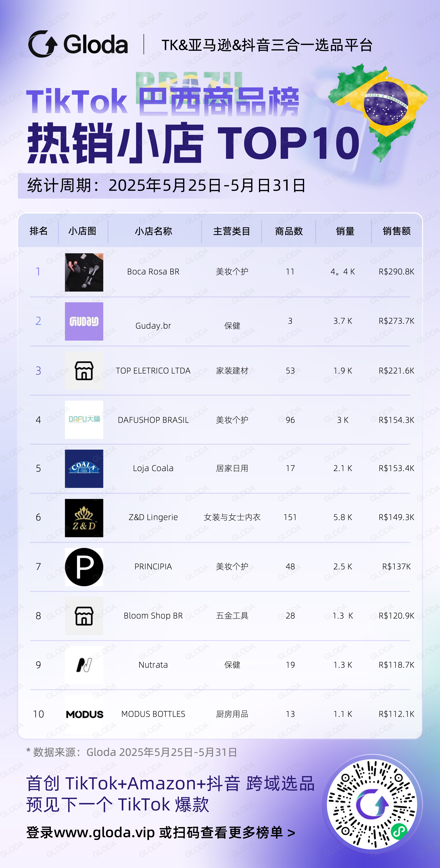Click shop name PRINCIPIA
Viewport: 440px width, 868px height.
point(153,566)
